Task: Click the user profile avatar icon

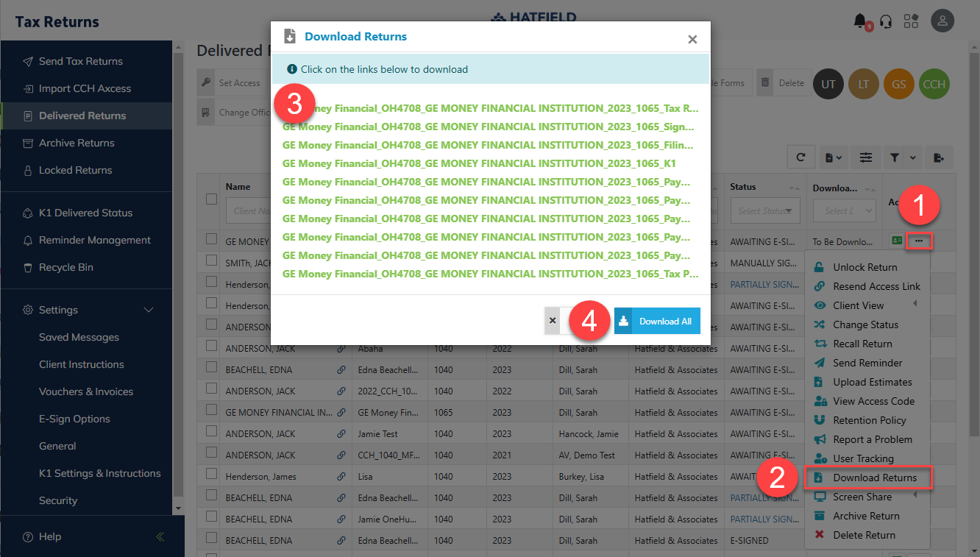Action: (x=942, y=21)
